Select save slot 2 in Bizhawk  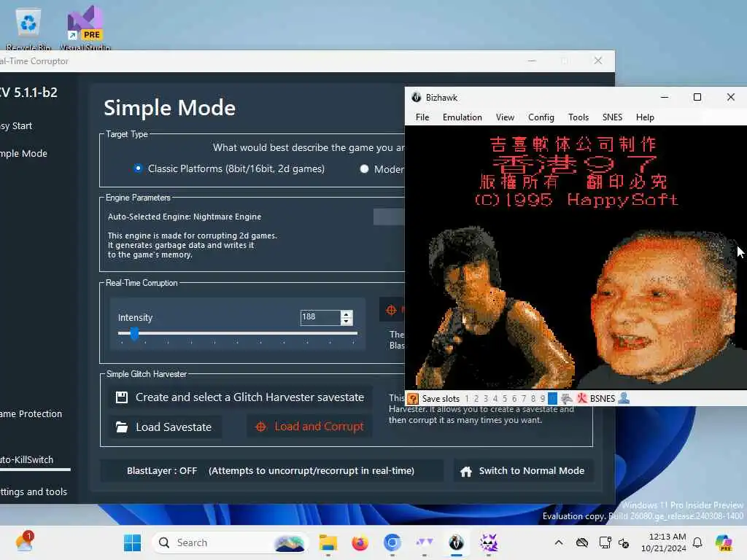[x=476, y=399]
